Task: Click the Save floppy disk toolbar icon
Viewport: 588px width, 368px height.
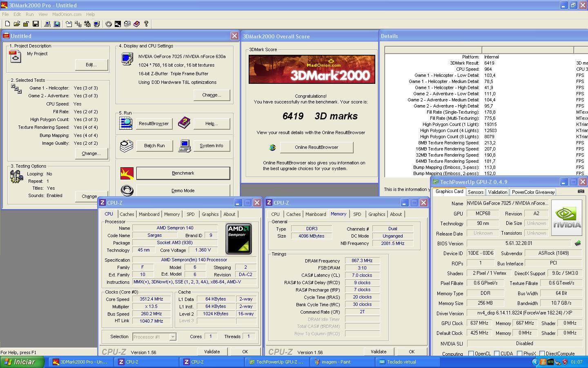Action: pos(36,24)
